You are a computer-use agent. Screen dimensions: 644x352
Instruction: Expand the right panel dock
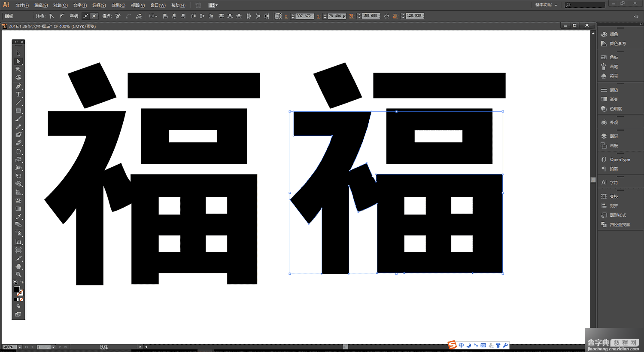pos(641,24)
